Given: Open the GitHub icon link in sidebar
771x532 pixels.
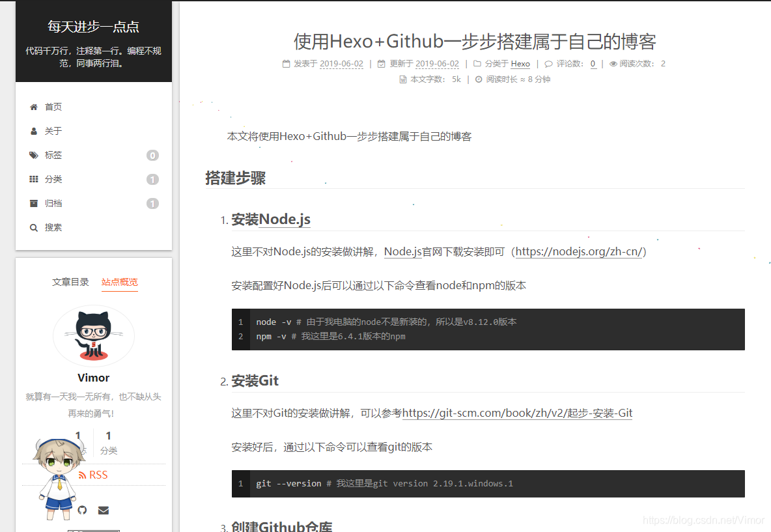Looking at the screenshot, I should (x=82, y=510).
